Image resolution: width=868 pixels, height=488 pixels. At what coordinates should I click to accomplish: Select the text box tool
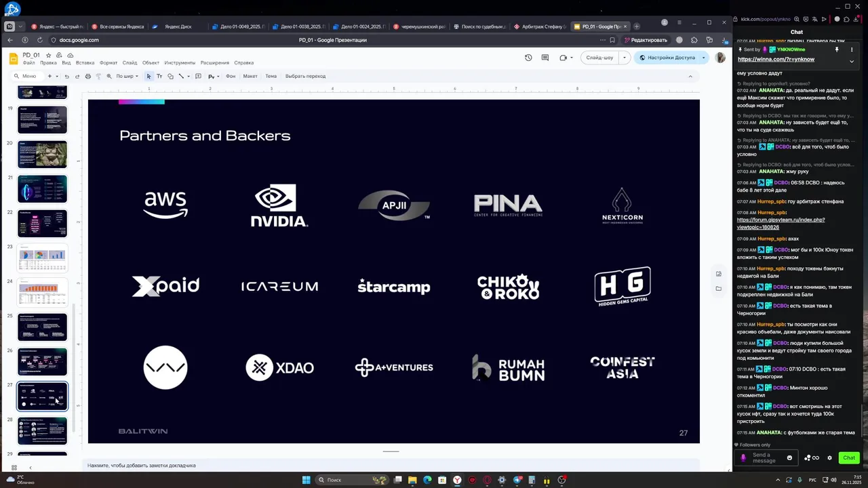point(159,76)
